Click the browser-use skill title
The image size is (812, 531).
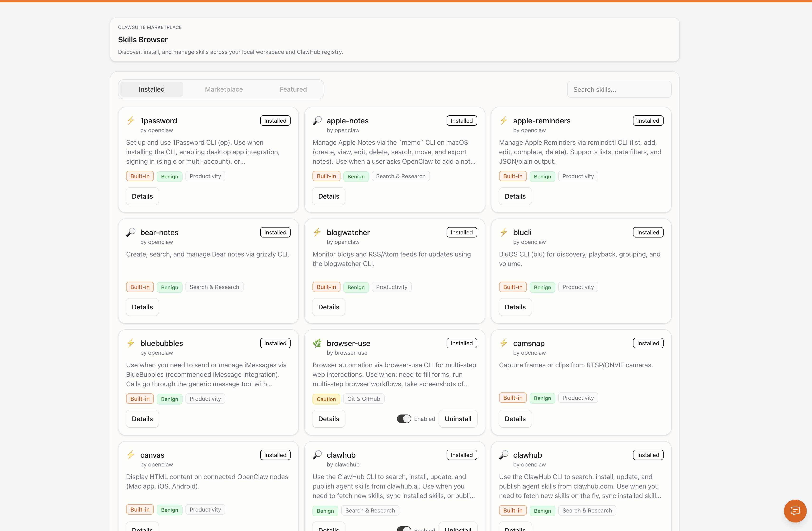[348, 343]
